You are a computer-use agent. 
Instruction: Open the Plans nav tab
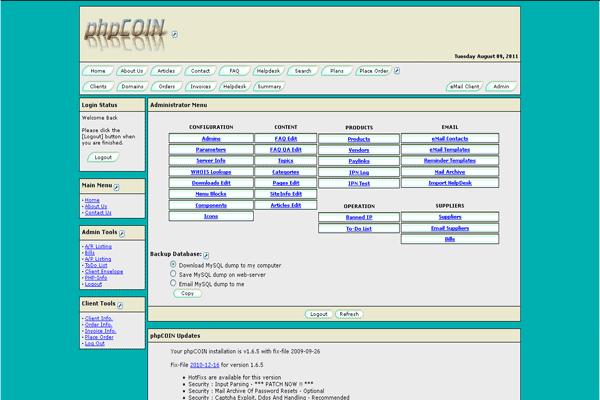(x=337, y=71)
